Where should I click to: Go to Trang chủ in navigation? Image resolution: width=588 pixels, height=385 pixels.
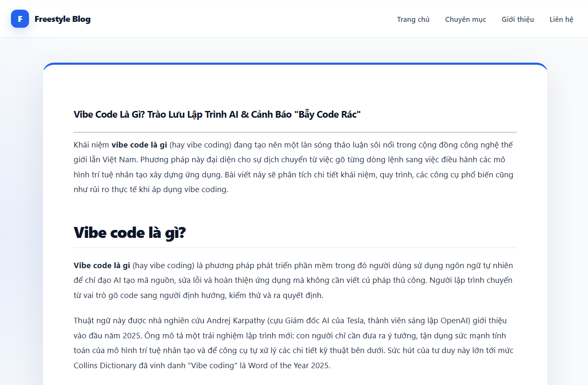pyautogui.click(x=413, y=19)
